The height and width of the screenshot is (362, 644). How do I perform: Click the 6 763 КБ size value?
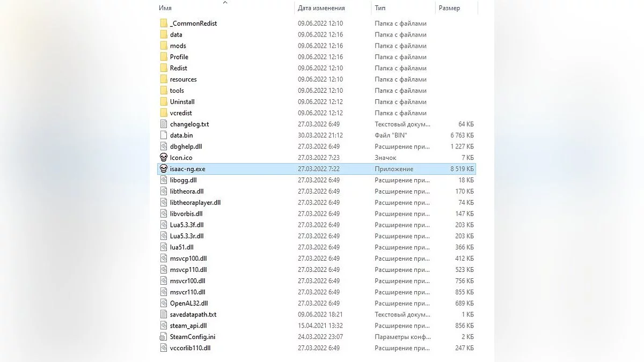pyautogui.click(x=462, y=135)
